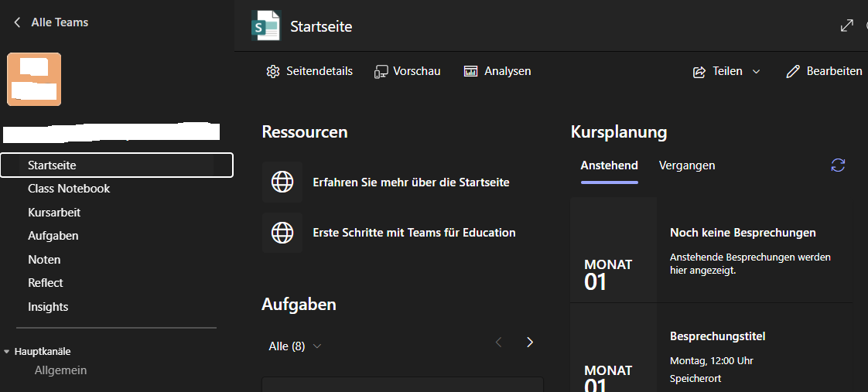Select the Anstehend tab
The width and height of the screenshot is (868, 392).
tap(609, 165)
